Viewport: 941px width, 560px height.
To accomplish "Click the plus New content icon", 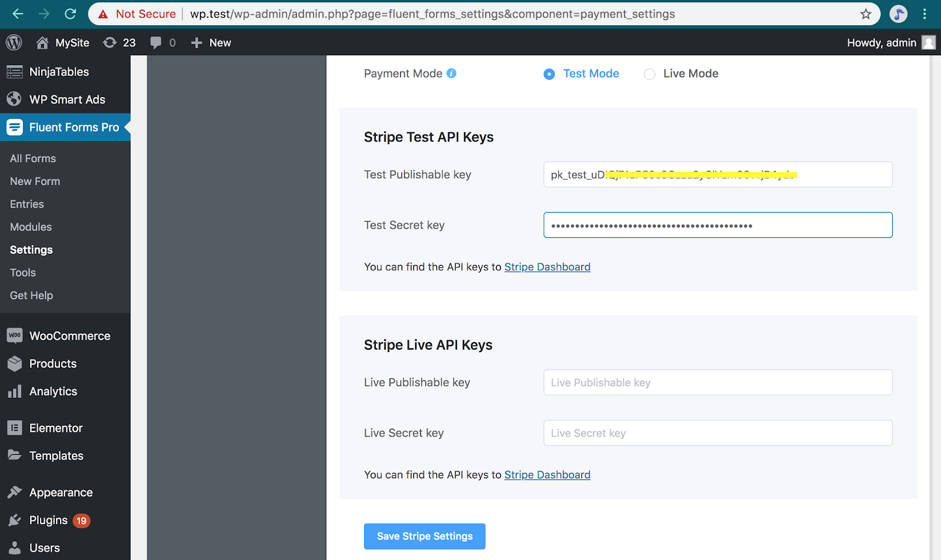I will (x=196, y=42).
